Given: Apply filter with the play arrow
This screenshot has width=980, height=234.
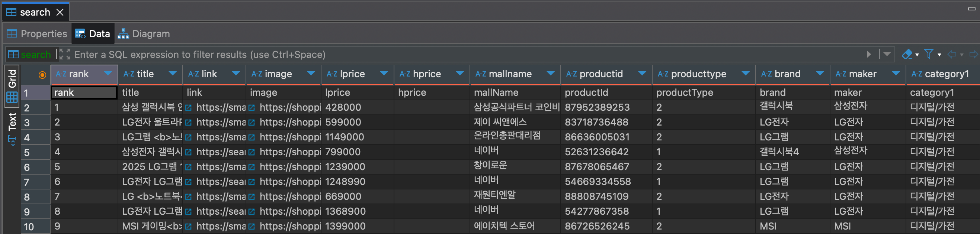Looking at the screenshot, I should pos(868,54).
